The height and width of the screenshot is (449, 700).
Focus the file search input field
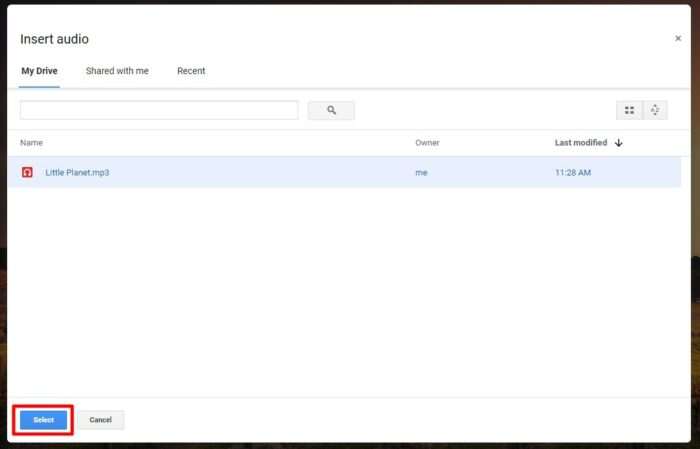pos(159,110)
